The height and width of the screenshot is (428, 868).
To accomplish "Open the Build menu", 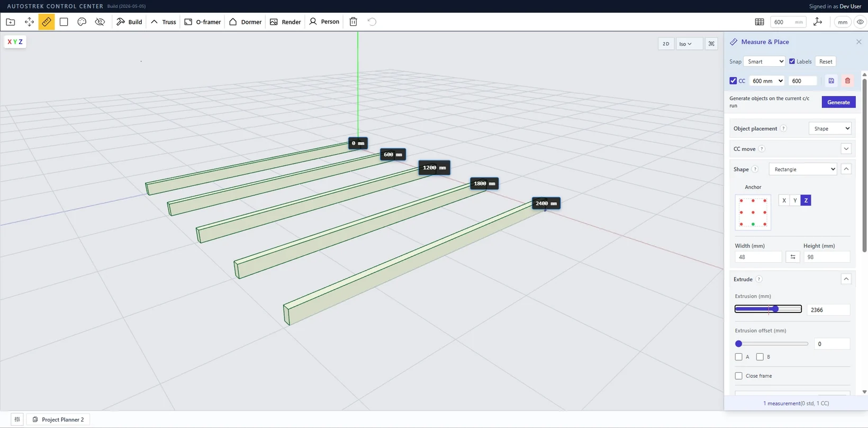I will [129, 22].
